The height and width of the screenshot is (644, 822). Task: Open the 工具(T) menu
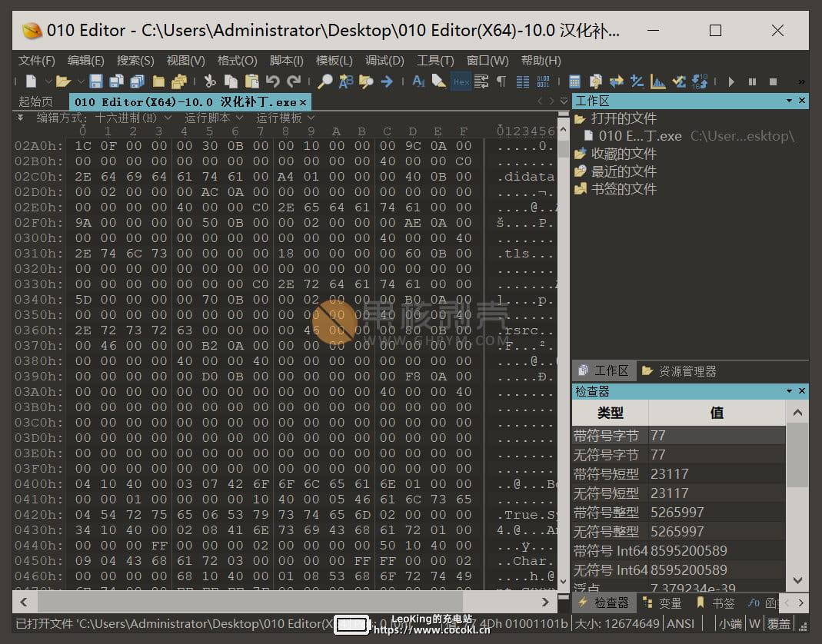[x=435, y=61]
